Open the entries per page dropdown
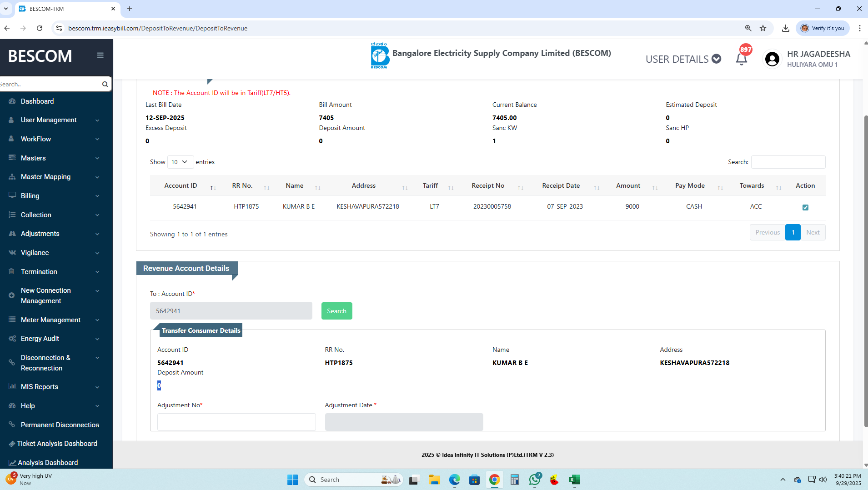 point(180,162)
